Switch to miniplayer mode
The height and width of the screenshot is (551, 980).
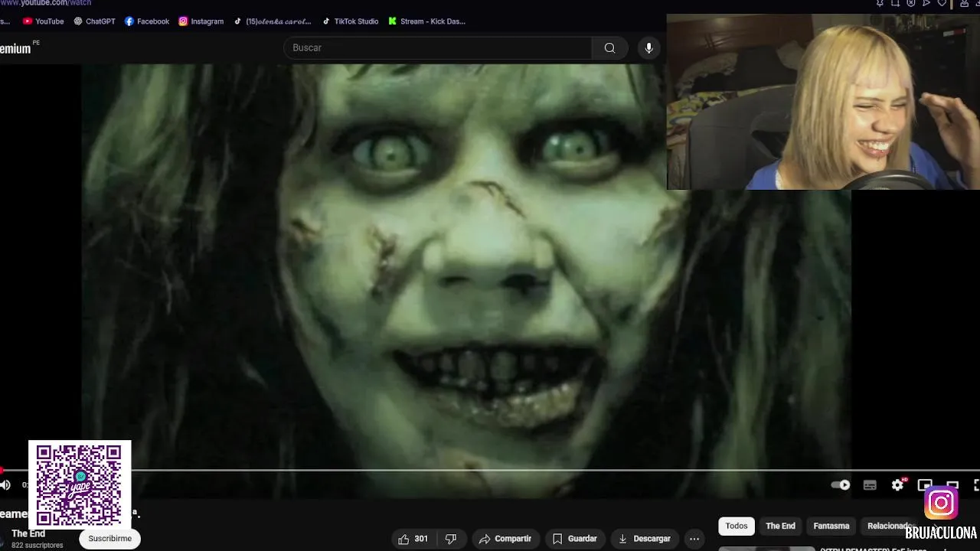click(x=925, y=485)
